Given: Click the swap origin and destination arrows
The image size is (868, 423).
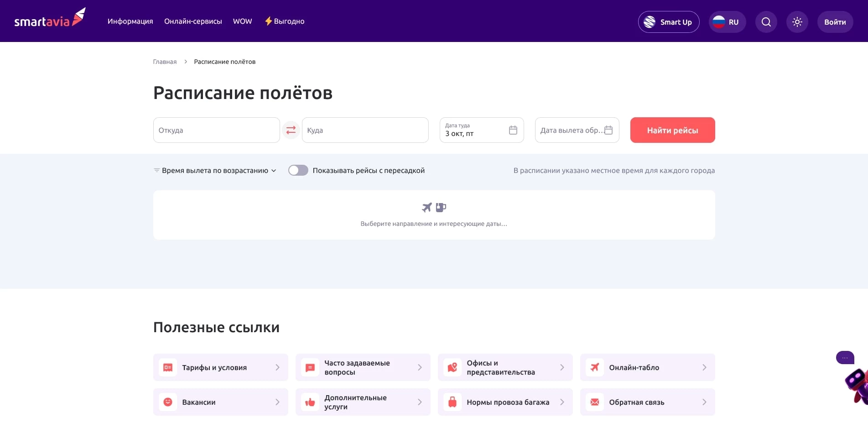Looking at the screenshot, I should point(291,130).
